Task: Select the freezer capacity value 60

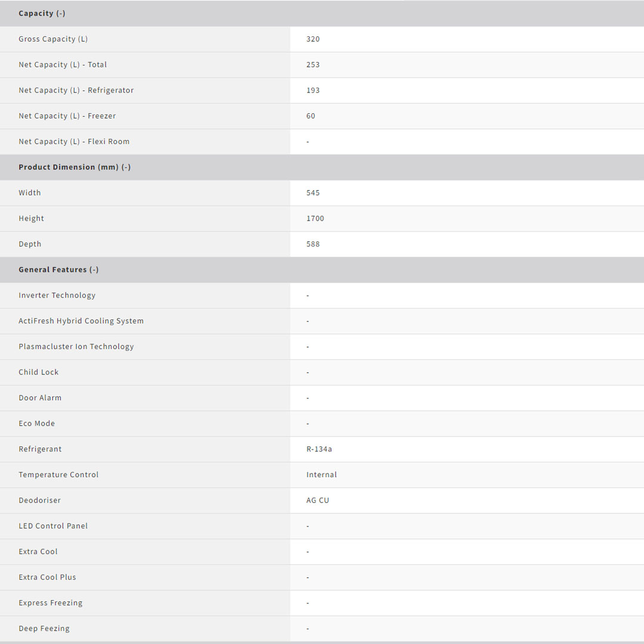Action: (x=311, y=116)
